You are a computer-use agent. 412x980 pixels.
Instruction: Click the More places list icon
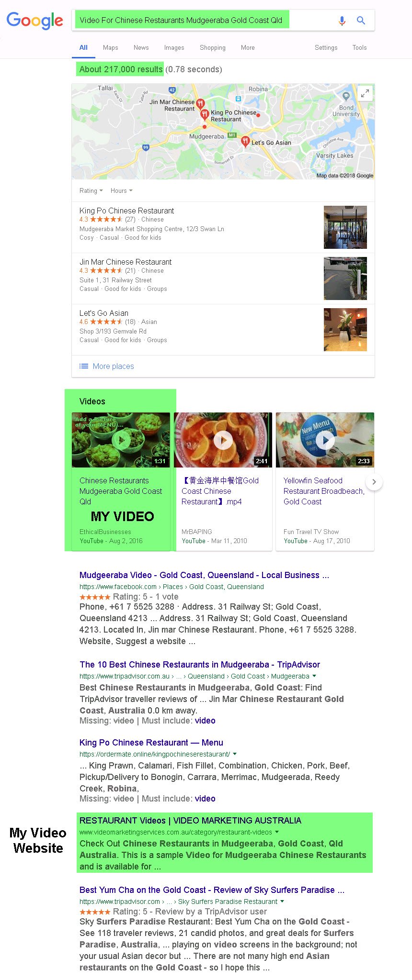(84, 366)
